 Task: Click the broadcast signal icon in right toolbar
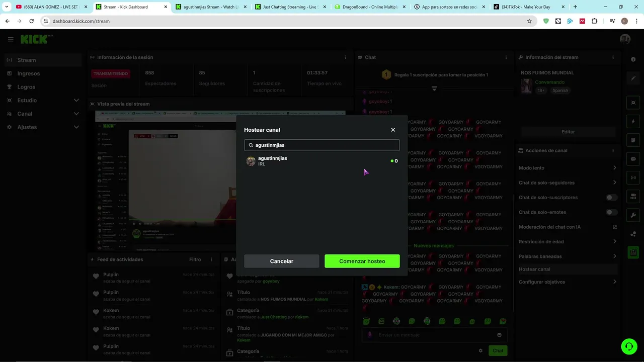point(633,177)
